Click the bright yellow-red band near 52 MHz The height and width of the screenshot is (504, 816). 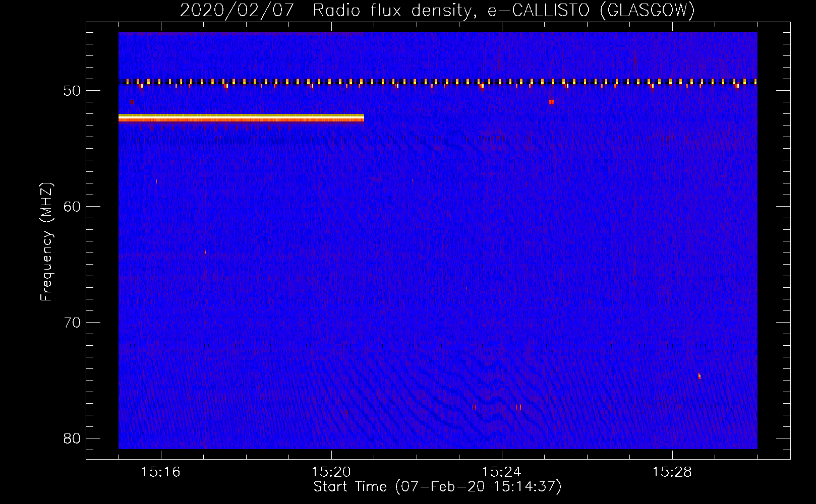click(241, 118)
